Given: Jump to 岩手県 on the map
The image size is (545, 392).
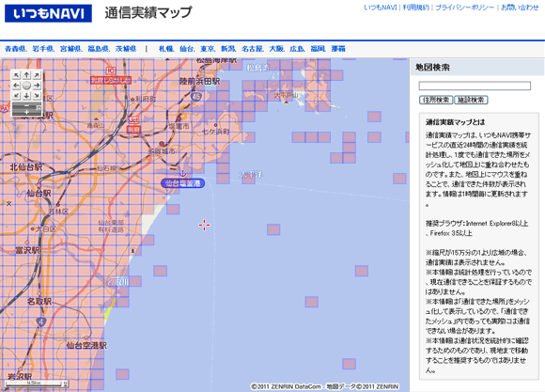Looking at the screenshot, I should click(42, 49).
